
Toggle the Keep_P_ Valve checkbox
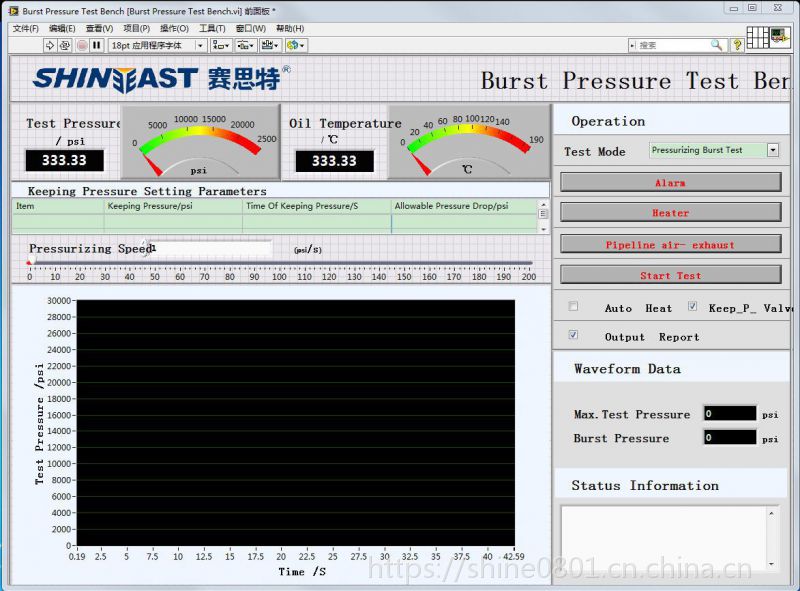(692, 306)
